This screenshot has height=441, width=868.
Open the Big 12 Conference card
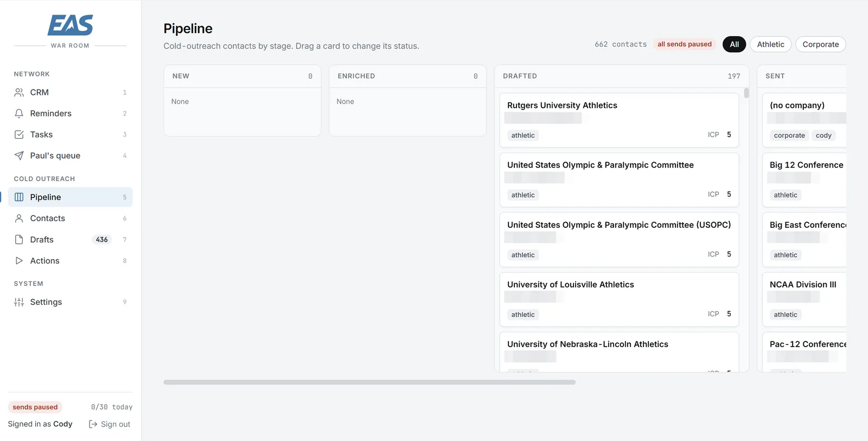(805, 180)
